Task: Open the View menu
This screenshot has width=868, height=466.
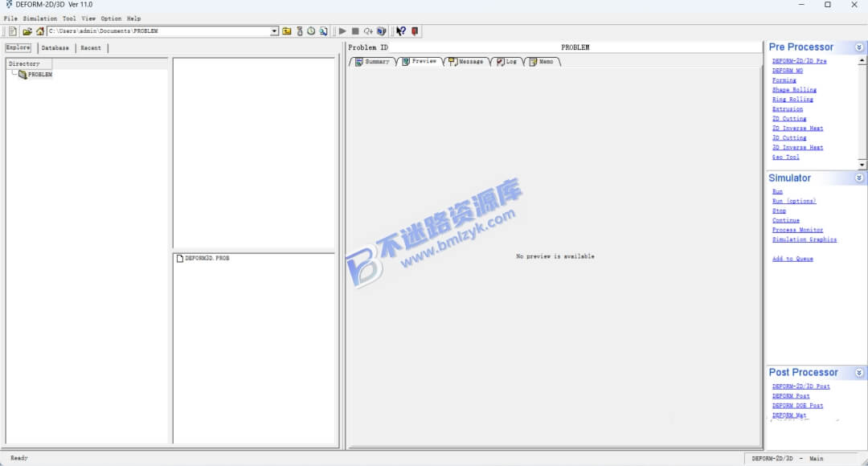Action: (x=88, y=18)
